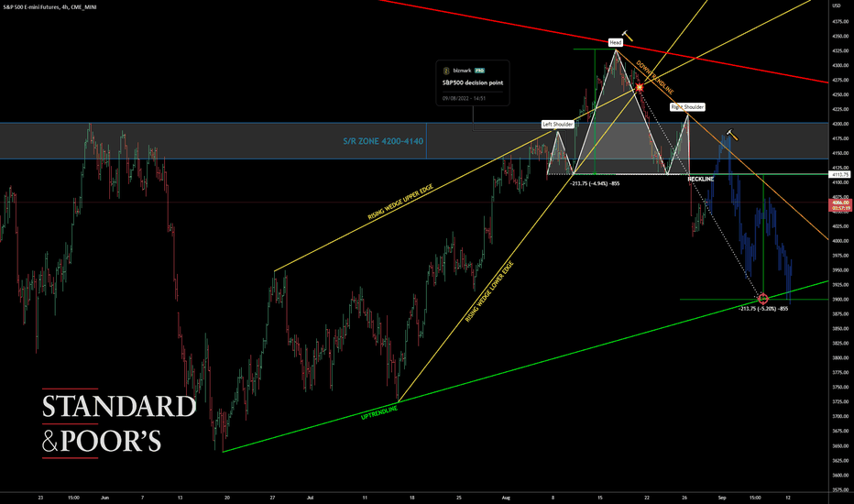This screenshot has height=504, width=854.
Task: Click 27 on the date axis
Action: click(272, 498)
